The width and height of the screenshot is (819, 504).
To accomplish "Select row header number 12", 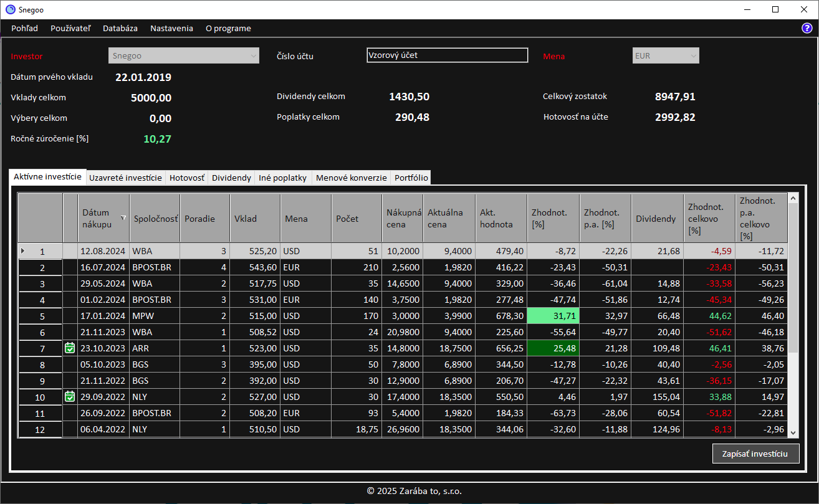I will 41,429.
